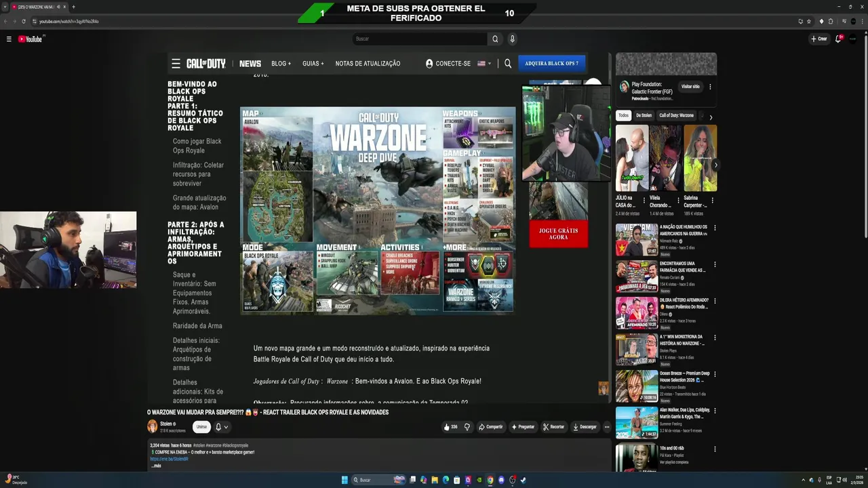
Task: Open the JÚLIO na CASA short thumbnail
Action: click(x=632, y=158)
